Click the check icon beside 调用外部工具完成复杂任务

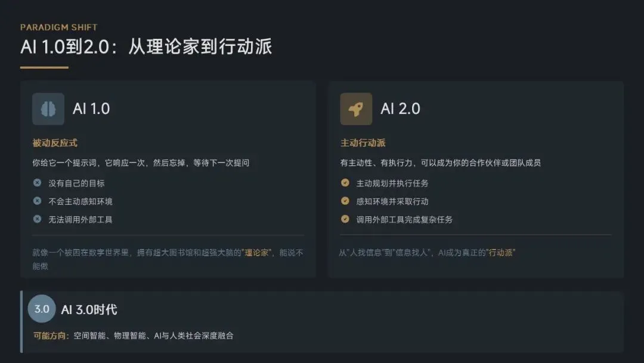click(345, 219)
